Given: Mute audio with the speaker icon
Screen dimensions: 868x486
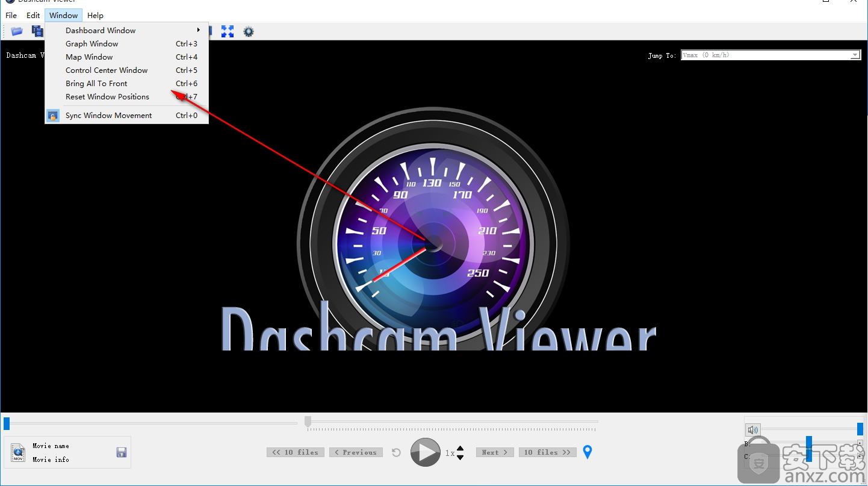Looking at the screenshot, I should [x=752, y=429].
